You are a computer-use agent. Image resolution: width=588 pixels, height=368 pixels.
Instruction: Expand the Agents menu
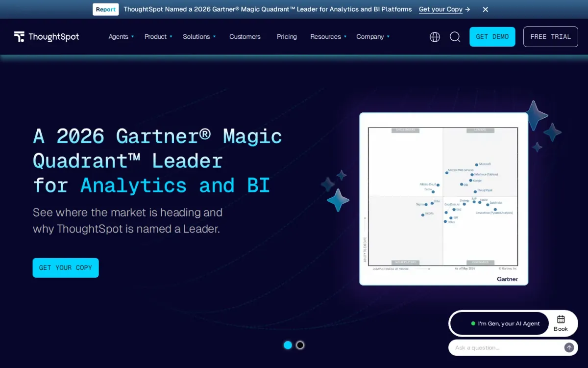(121, 37)
